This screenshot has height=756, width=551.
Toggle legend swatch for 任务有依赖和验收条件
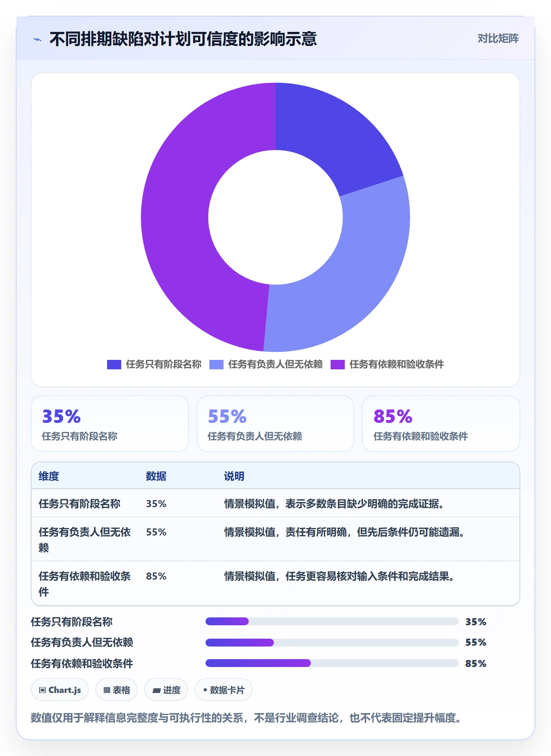click(x=338, y=365)
